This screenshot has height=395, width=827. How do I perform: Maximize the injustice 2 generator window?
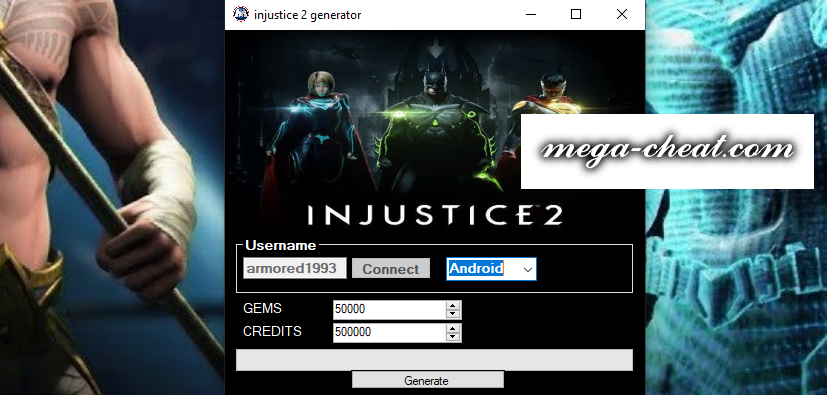tap(576, 14)
